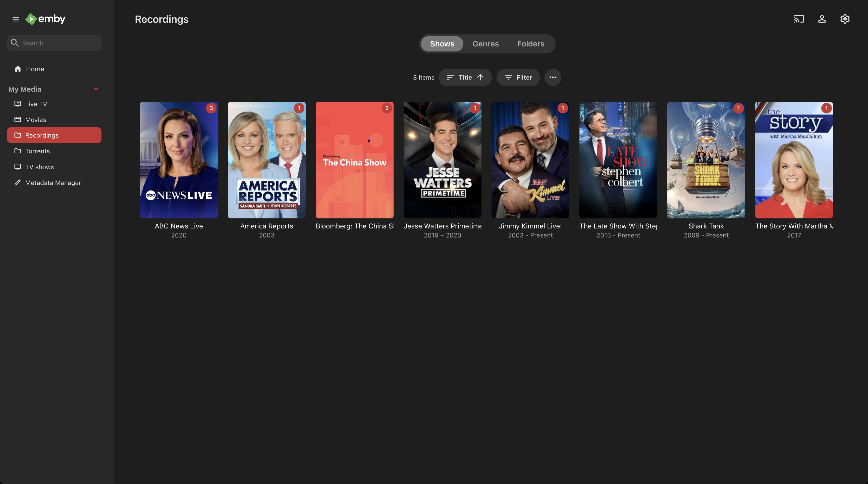This screenshot has width=868, height=484.
Task: Click the Movies clapperboard icon
Action: point(18,119)
